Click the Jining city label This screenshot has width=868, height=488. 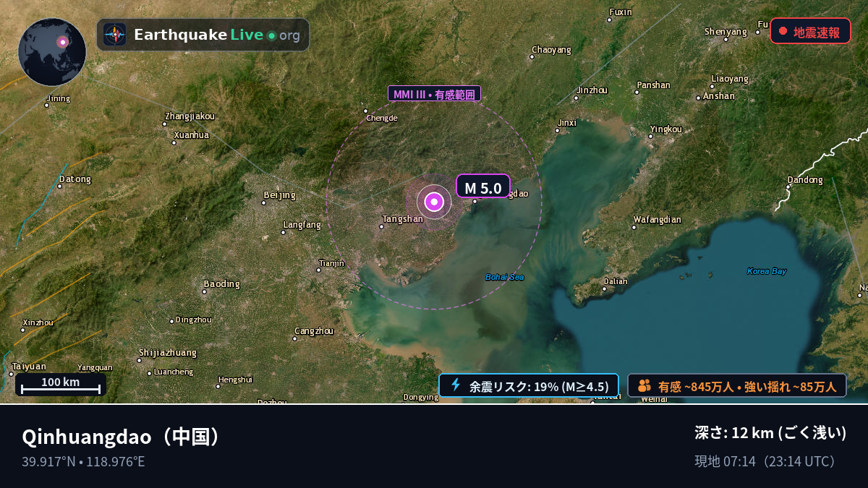coord(58,99)
